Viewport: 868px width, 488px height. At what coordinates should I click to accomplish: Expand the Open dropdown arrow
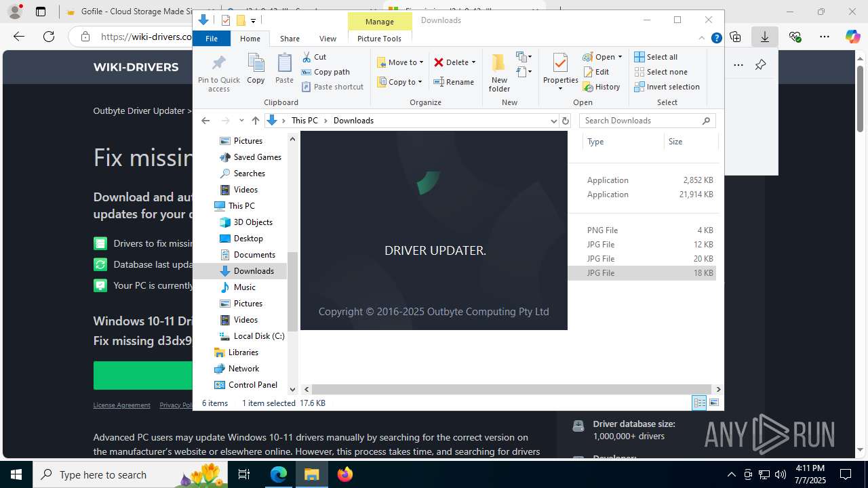[620, 57]
